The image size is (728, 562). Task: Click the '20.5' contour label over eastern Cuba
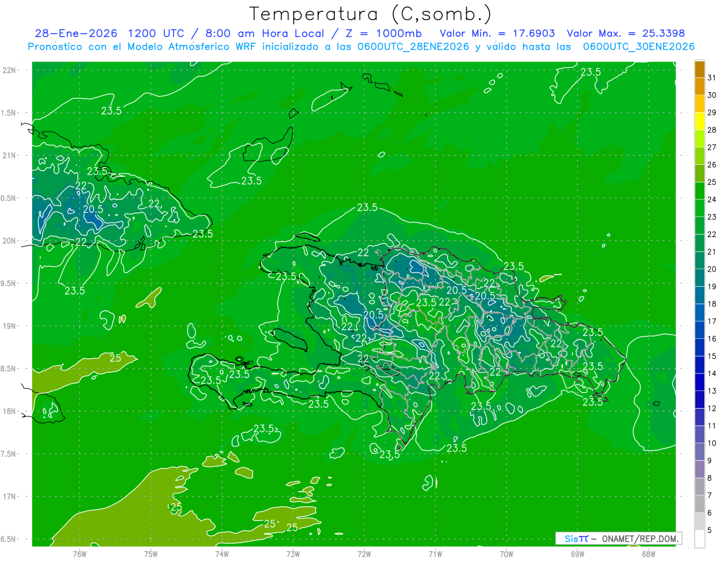click(x=93, y=210)
